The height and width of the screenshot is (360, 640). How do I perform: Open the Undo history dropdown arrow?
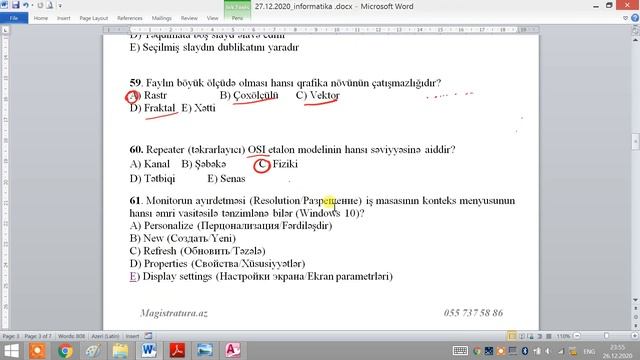tap(32, 6)
